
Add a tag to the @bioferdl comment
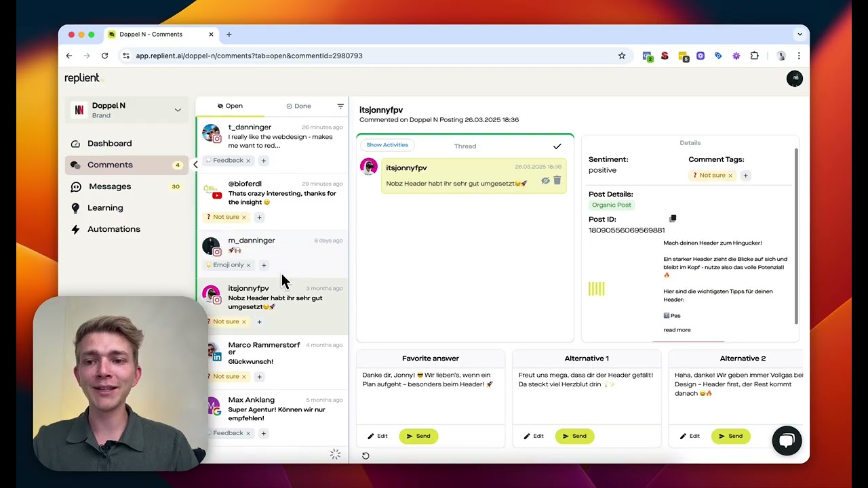pyautogui.click(x=259, y=218)
